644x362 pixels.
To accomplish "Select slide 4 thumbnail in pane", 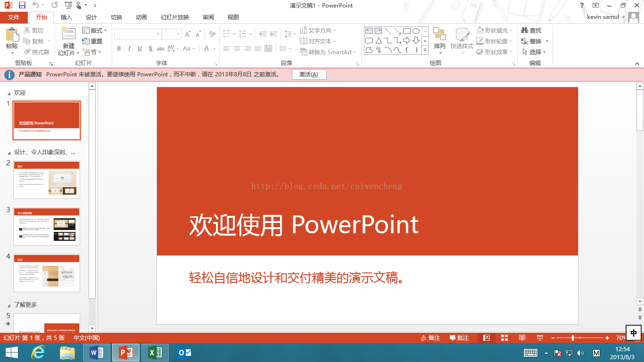I will click(x=47, y=273).
